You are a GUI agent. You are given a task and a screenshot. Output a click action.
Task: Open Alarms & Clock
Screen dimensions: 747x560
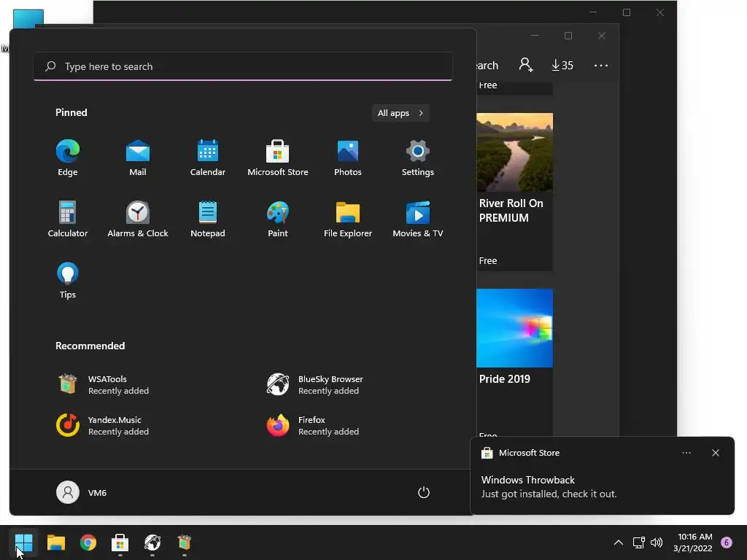click(138, 219)
